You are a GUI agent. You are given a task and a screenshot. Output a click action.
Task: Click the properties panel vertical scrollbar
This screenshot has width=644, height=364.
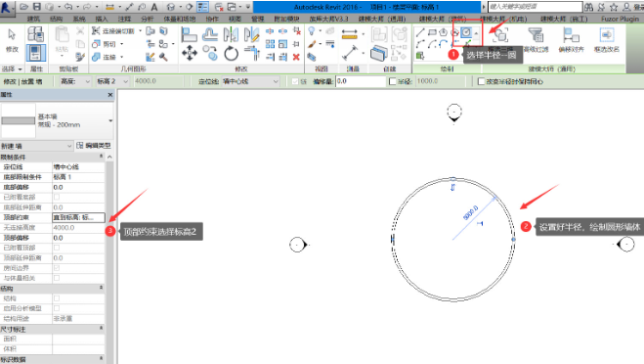click(109, 262)
